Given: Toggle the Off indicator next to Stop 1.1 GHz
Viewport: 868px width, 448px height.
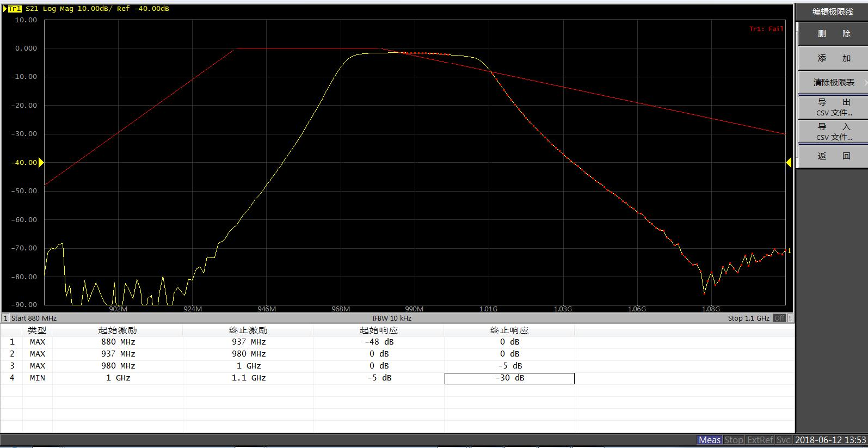Looking at the screenshot, I should coord(779,318).
